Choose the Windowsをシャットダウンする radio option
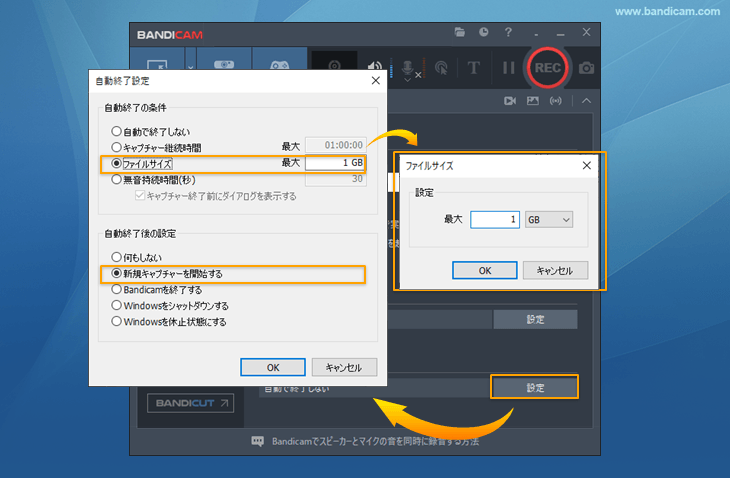Image resolution: width=730 pixels, height=478 pixels. coord(116,306)
